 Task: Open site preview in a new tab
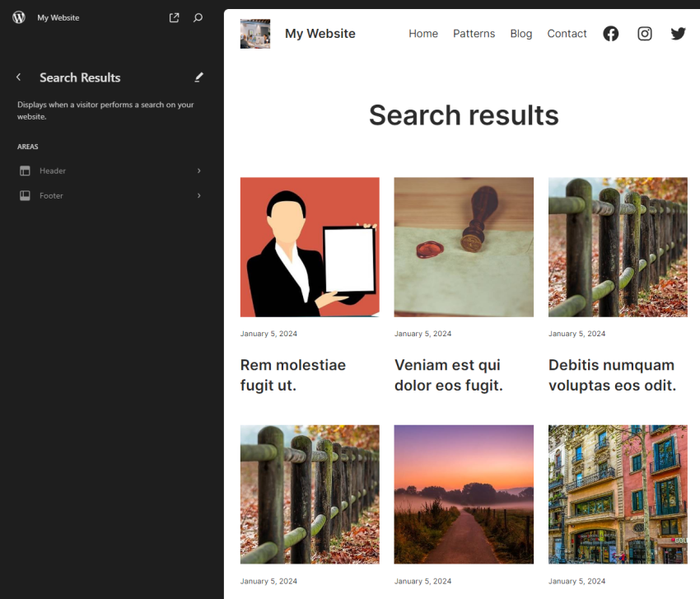click(x=174, y=16)
